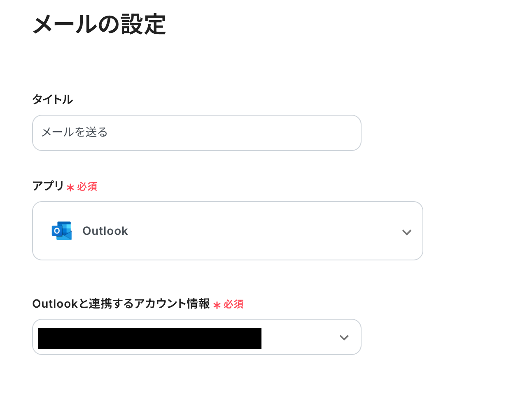Click the red asterisk next to アプリ
This screenshot has height=413, width=532.
[x=70, y=188]
